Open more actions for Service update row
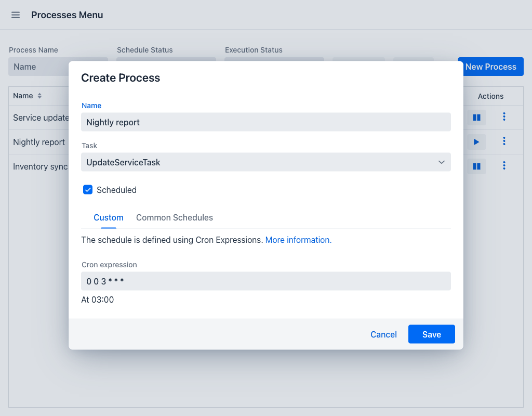Screen dimensions: 532x416 click(504, 116)
